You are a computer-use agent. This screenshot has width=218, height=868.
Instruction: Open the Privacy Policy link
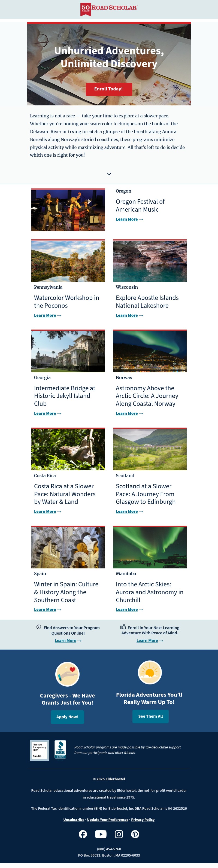[x=143, y=820]
